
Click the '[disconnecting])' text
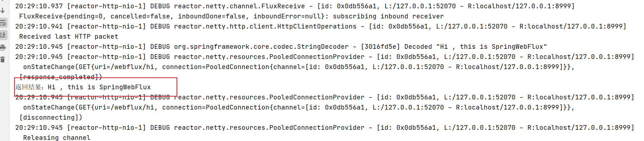pos(51,117)
